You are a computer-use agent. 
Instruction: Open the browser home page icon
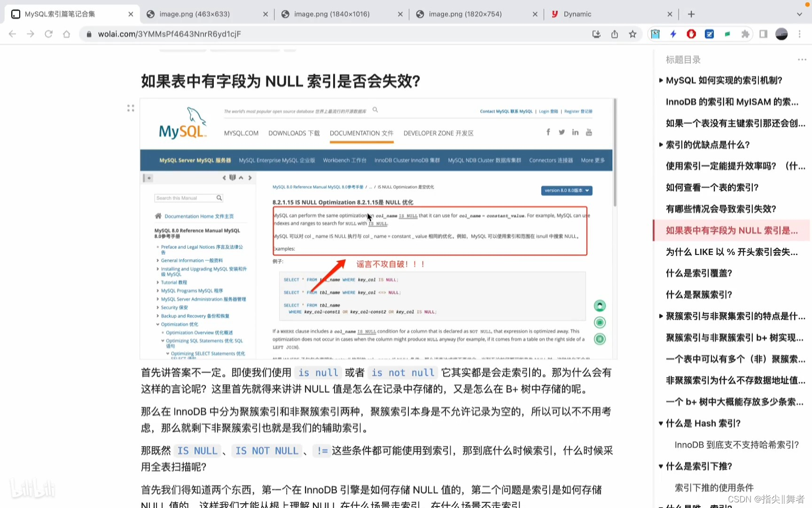67,34
